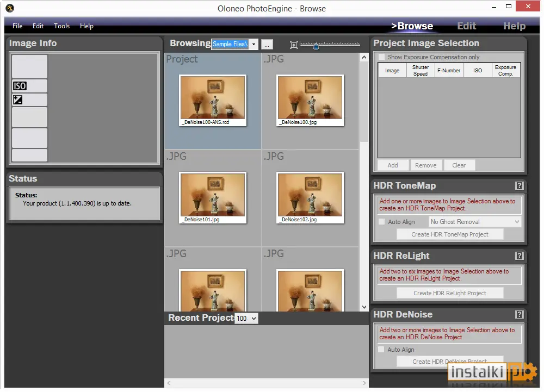Click the Recent Projects scroll right arrow
The width and height of the screenshot is (544, 392).
[x=364, y=383]
